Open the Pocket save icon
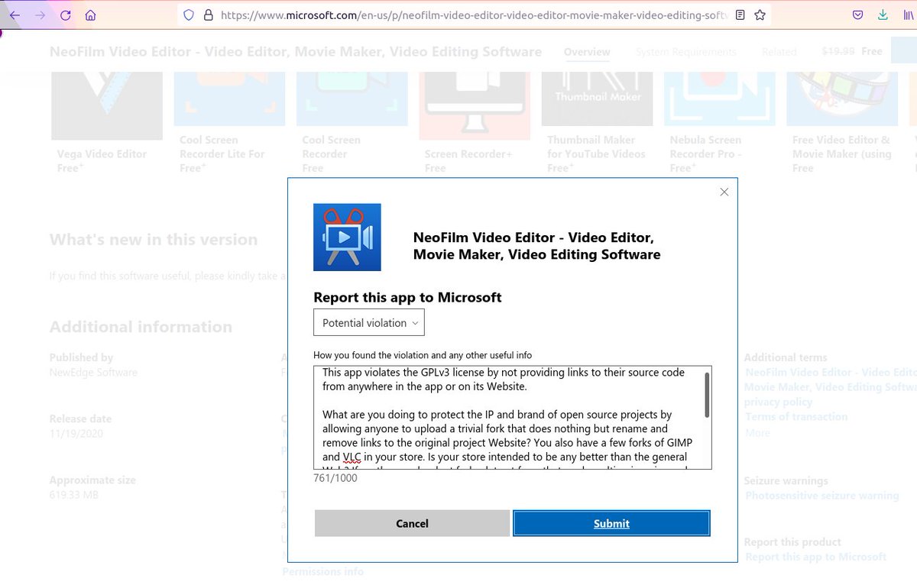Screen dimensions: 917x588 pyautogui.click(x=858, y=15)
